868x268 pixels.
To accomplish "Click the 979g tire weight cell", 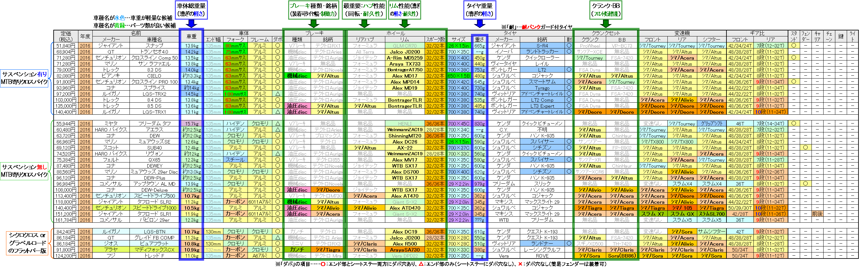I will [x=479, y=184].
